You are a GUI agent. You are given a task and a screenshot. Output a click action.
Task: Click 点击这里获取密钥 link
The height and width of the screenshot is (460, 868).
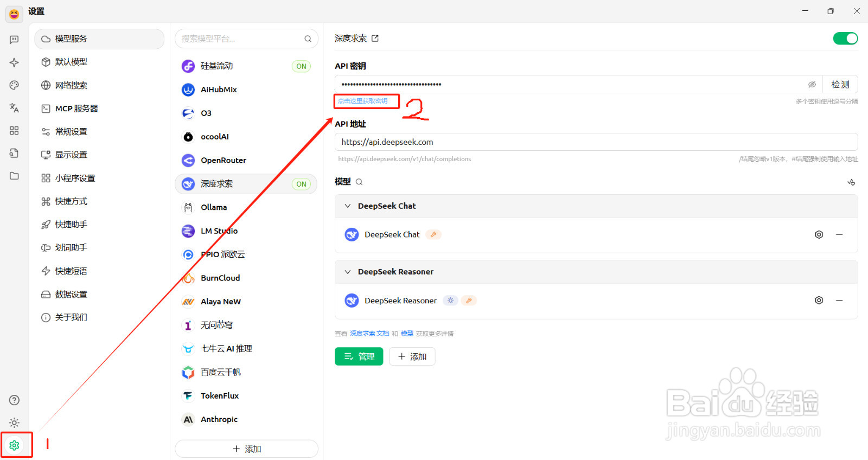coord(363,101)
